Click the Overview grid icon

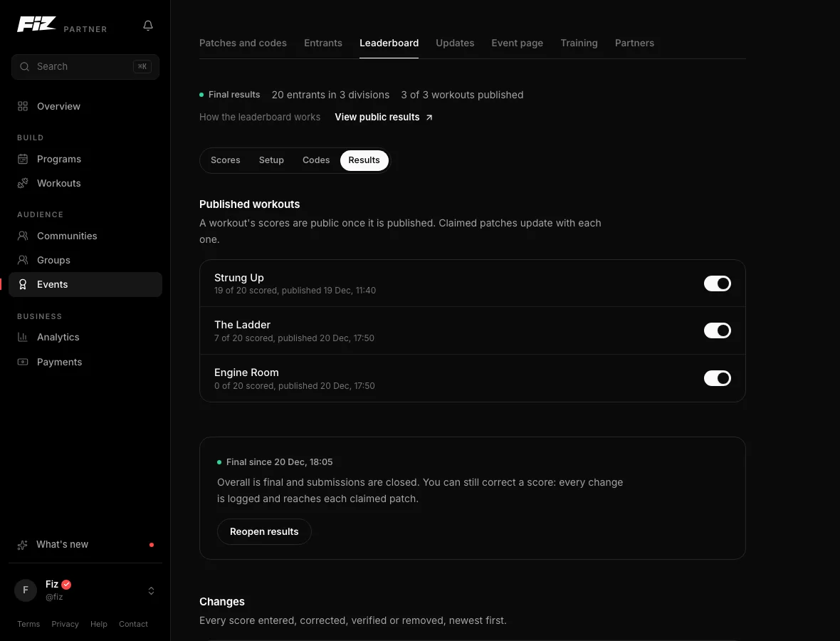(23, 106)
